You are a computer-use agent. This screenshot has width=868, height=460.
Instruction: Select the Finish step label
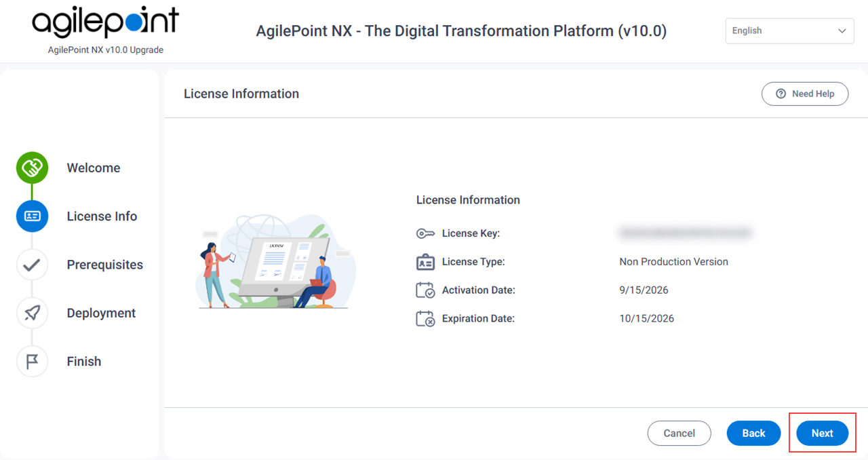pos(84,362)
